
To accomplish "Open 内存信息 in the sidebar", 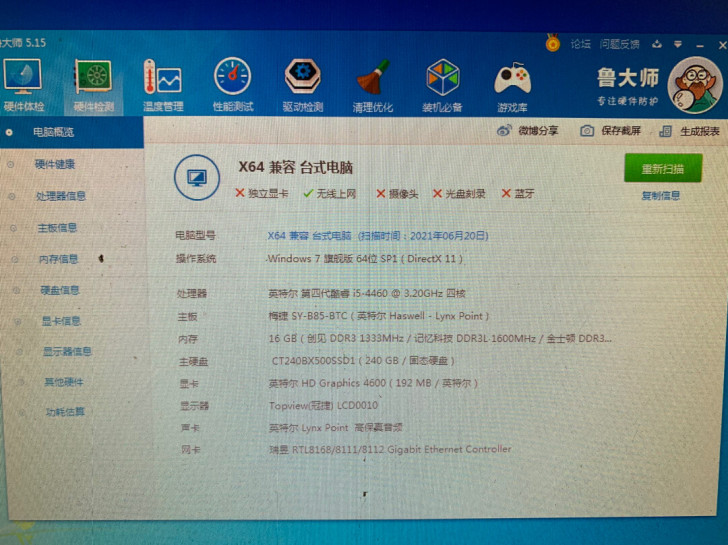I will click(x=58, y=259).
